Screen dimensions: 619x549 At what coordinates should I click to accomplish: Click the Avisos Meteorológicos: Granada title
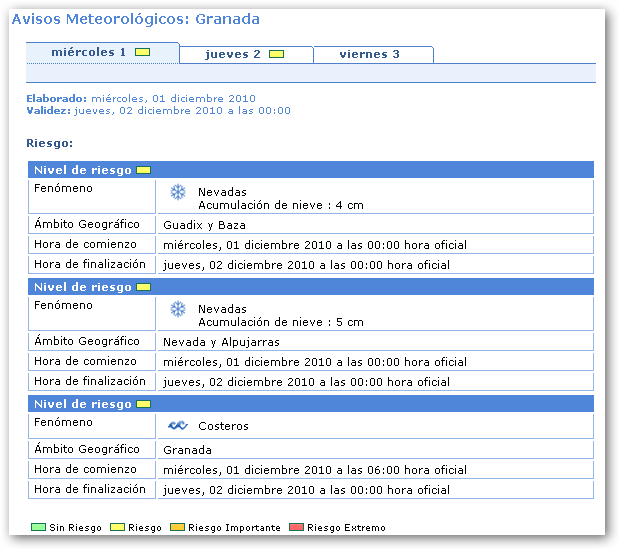coord(135,19)
